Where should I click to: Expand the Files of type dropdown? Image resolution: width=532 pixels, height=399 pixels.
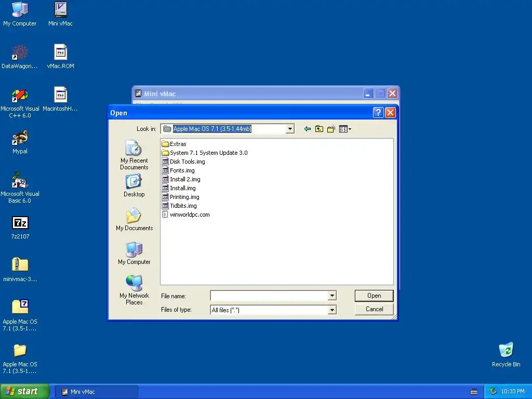coord(332,310)
